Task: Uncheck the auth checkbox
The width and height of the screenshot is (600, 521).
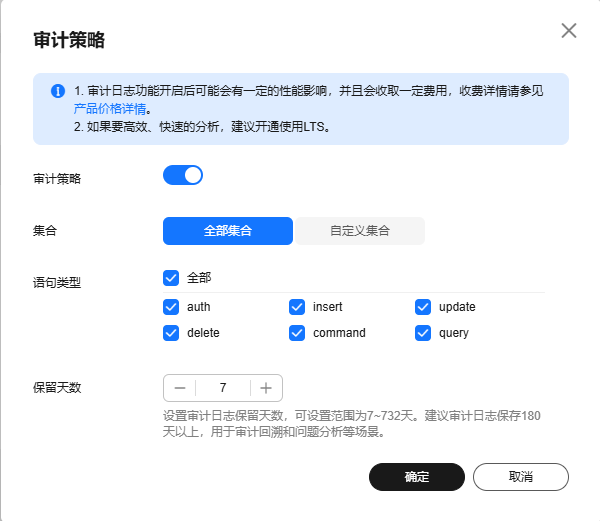Action: (x=171, y=307)
